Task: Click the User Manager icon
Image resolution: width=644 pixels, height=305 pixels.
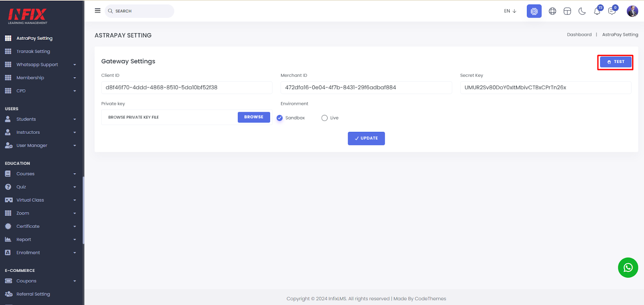Action: click(8, 145)
